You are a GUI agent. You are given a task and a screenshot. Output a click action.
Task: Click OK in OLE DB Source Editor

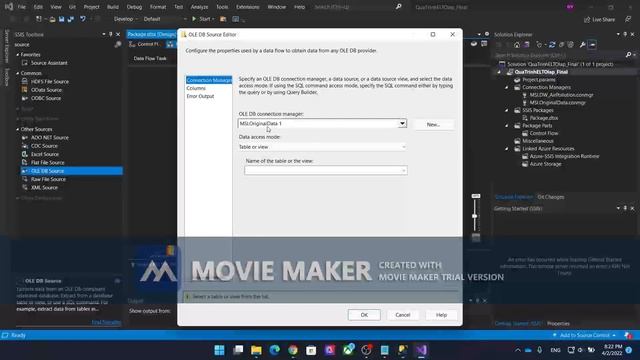coord(364,315)
